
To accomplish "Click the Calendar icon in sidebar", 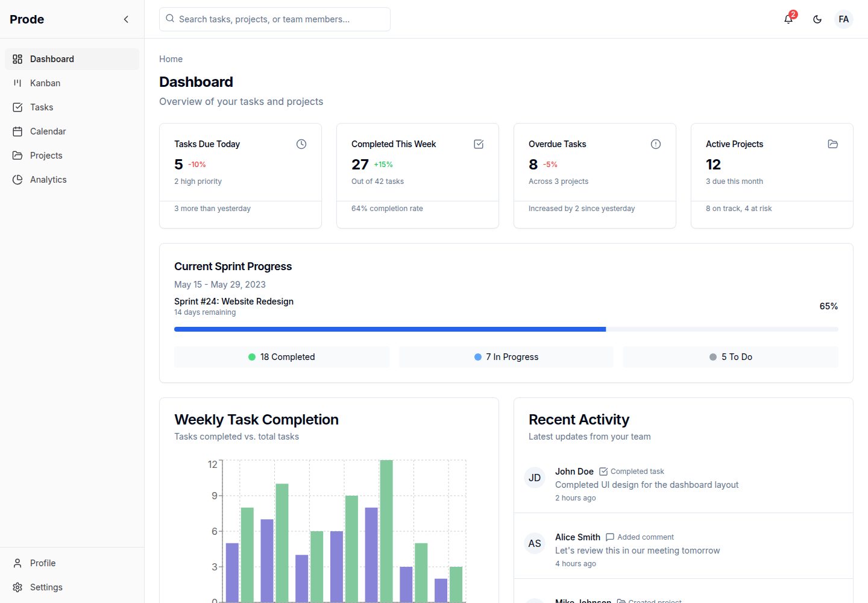I will pyautogui.click(x=17, y=131).
